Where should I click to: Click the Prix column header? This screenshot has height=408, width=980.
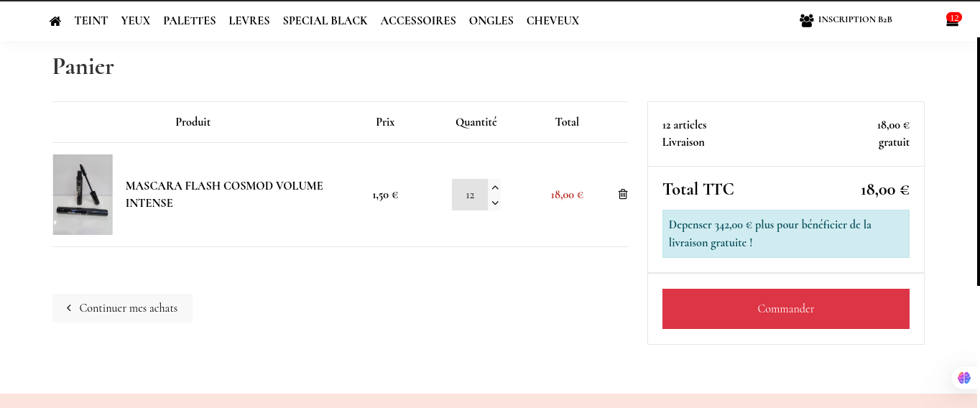click(385, 122)
